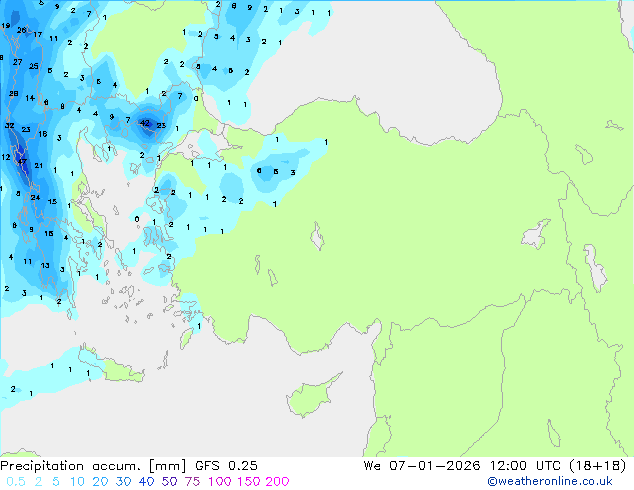634x490 pixels.
Task: Click the '28' precipitation value on the map
Action: coord(14,93)
